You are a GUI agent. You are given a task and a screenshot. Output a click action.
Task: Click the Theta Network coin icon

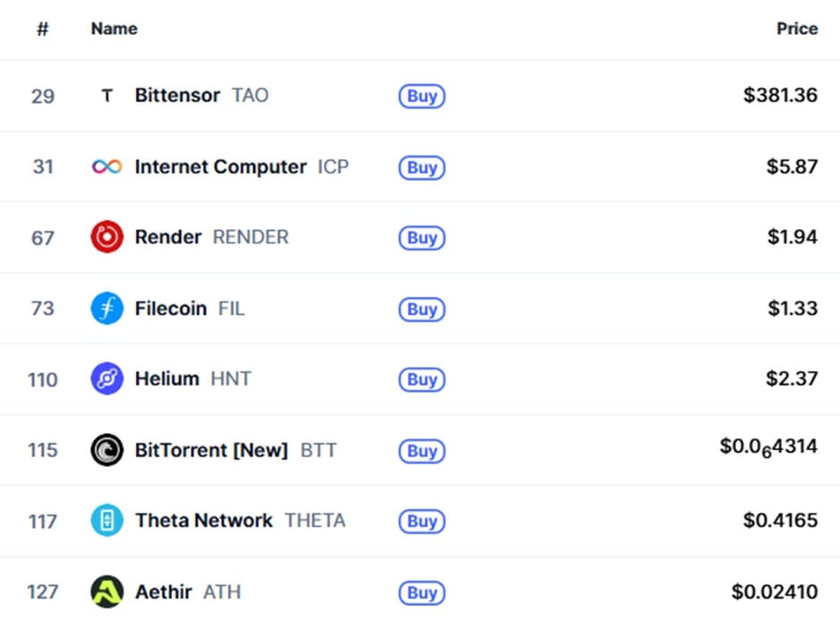(107, 521)
